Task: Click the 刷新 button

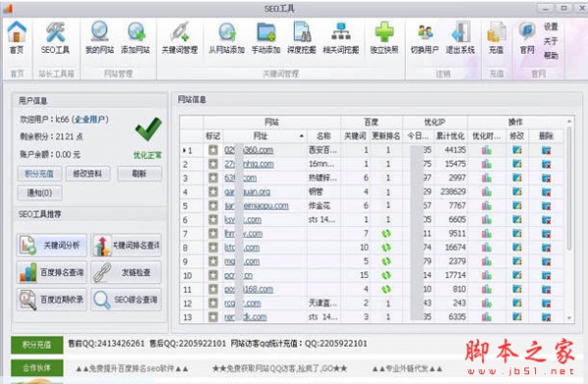Action: point(139,173)
